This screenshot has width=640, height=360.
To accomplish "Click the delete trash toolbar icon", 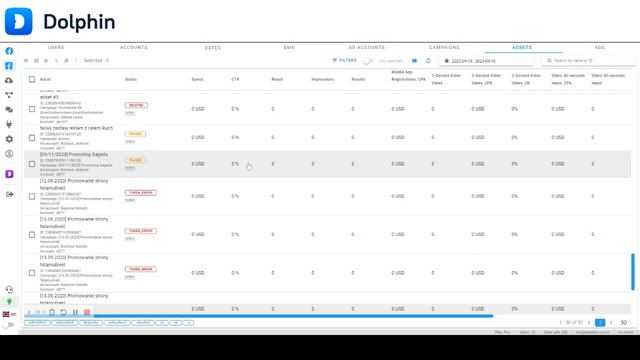I will coord(66,60).
